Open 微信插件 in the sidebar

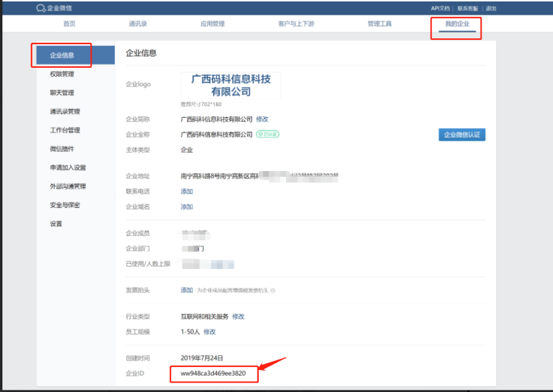point(62,149)
